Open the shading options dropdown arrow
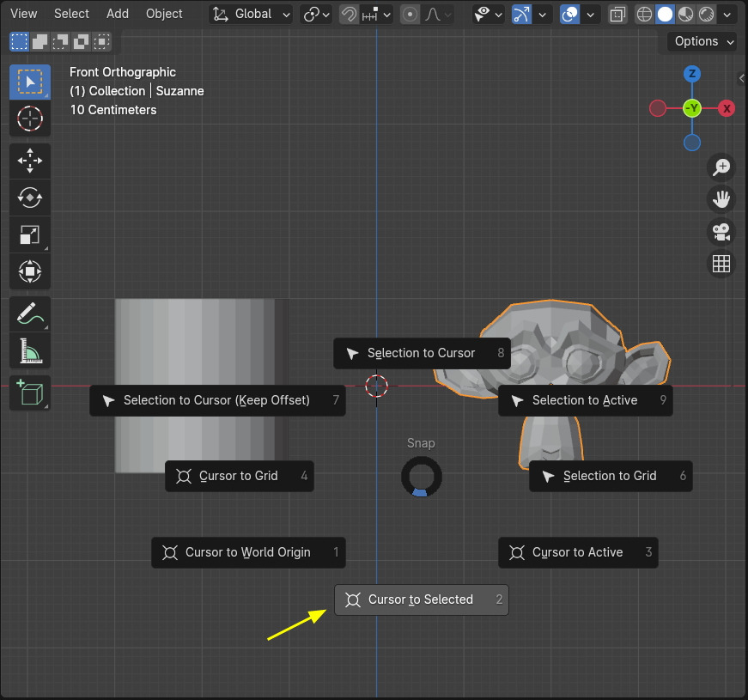This screenshot has height=700, width=748. pyautogui.click(x=727, y=15)
